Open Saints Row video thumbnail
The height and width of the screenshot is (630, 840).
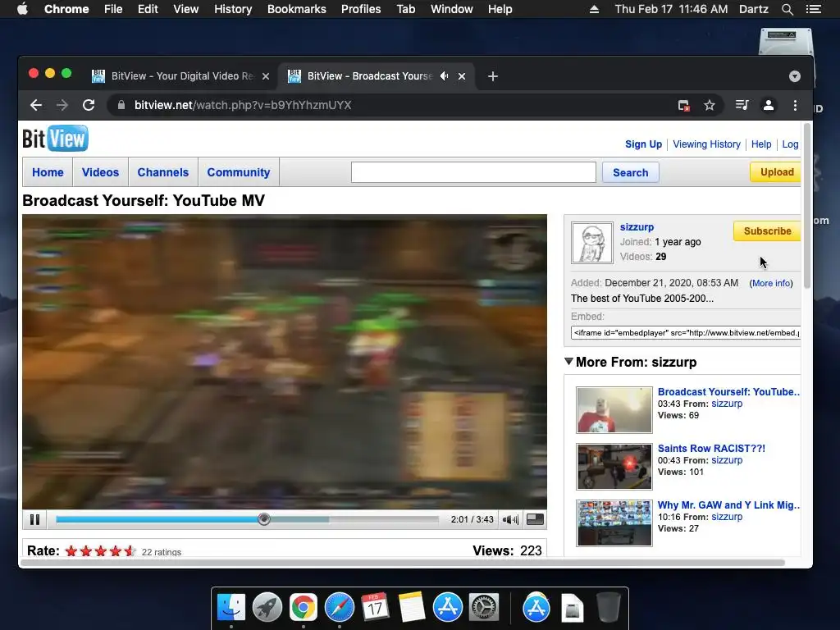click(x=614, y=467)
